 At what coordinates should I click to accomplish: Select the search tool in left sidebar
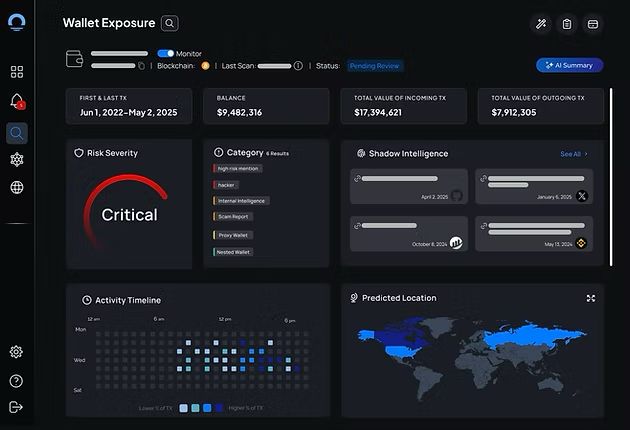(16, 132)
